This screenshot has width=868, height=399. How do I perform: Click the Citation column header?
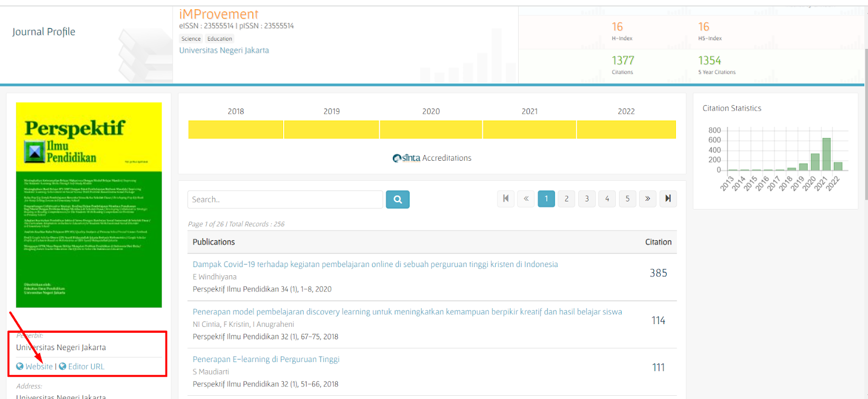pos(658,242)
